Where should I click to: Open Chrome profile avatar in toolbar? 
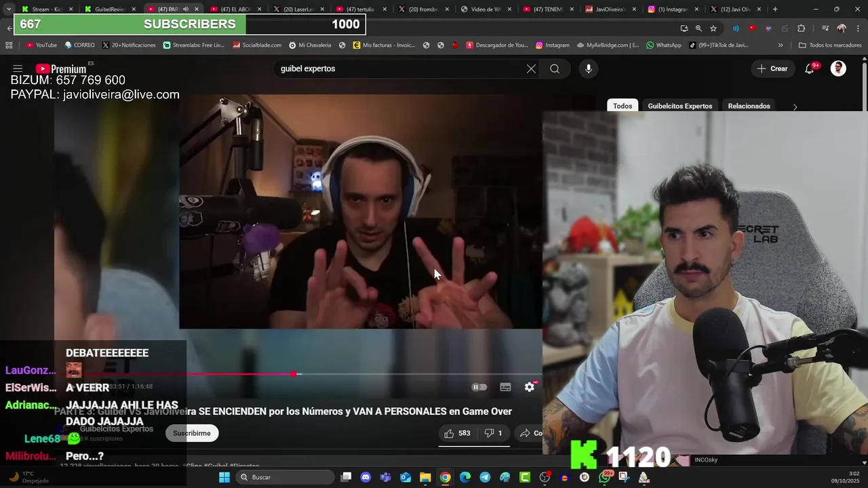842,28
